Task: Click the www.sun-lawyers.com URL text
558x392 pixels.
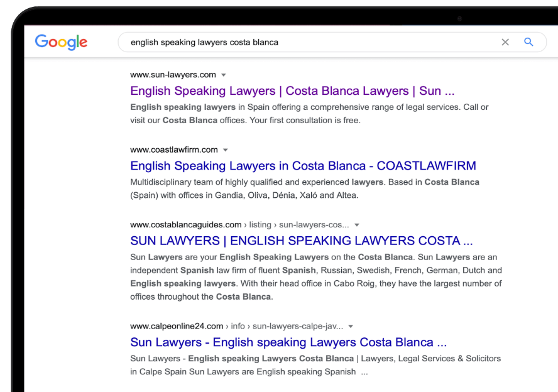Action: click(x=173, y=75)
